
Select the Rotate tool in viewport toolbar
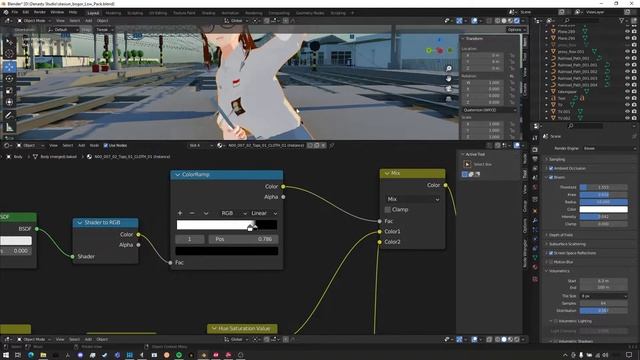pos(9,78)
